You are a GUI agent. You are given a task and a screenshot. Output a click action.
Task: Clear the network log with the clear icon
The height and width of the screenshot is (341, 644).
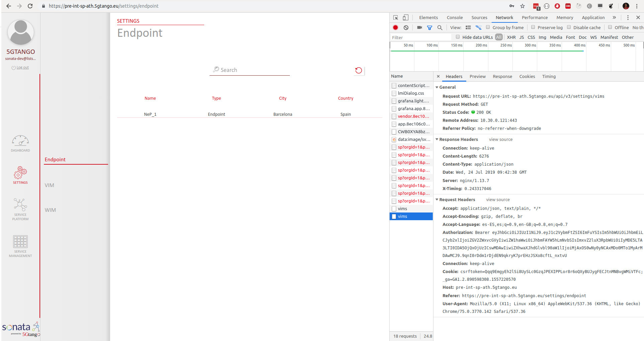(x=406, y=27)
